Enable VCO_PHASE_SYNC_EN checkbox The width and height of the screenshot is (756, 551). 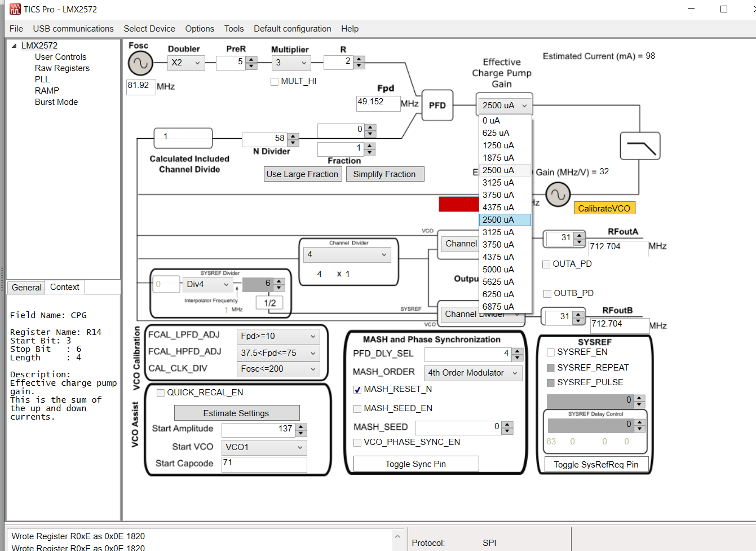357,443
